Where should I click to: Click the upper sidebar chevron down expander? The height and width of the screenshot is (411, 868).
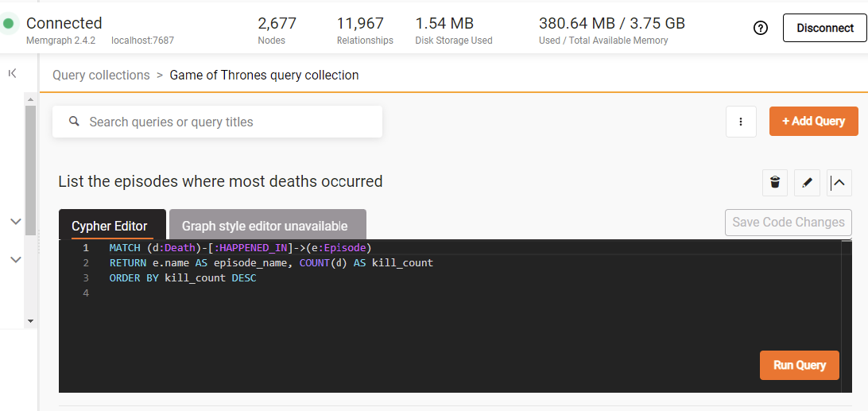pos(16,222)
